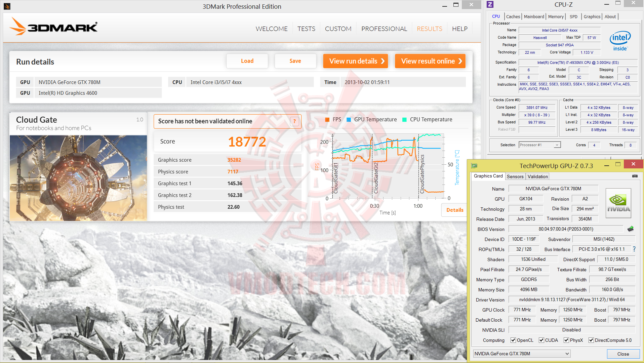Go to the TESTS section
644x363 pixels.
coord(306,29)
